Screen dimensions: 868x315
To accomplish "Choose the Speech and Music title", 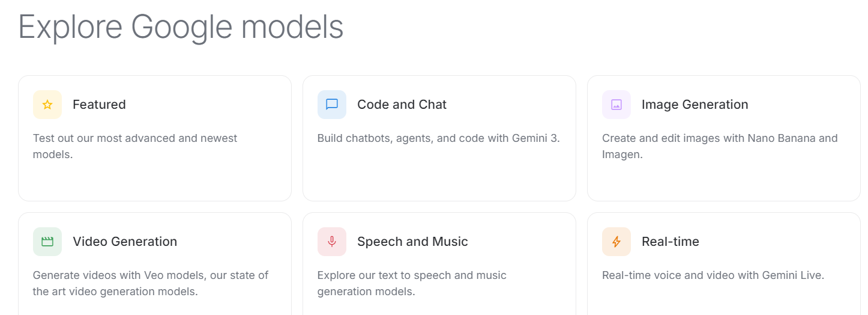I will click(412, 242).
